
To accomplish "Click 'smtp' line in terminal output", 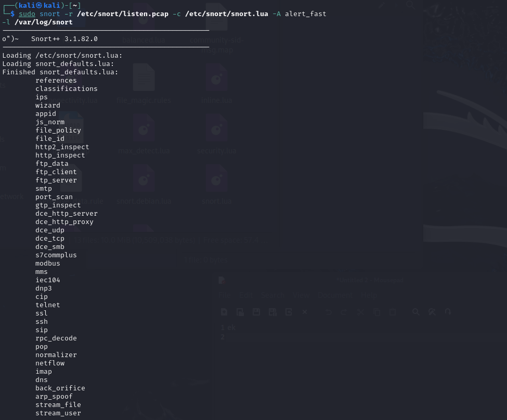I will coord(44,189).
